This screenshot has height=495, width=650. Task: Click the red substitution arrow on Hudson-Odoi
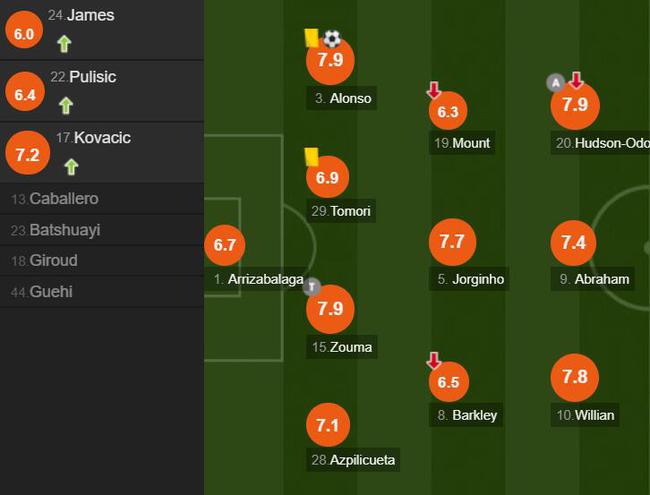click(x=576, y=80)
